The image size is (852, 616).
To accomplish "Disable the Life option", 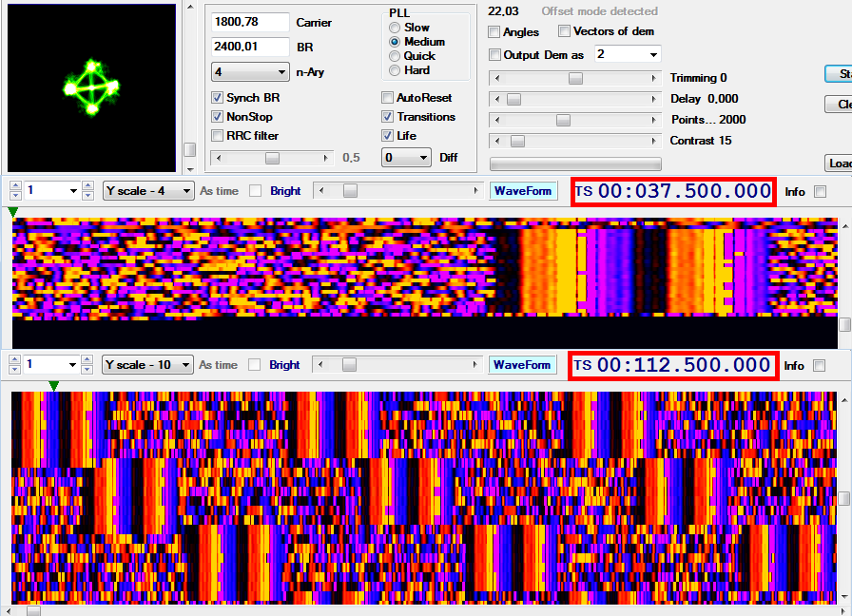I will coord(387,136).
